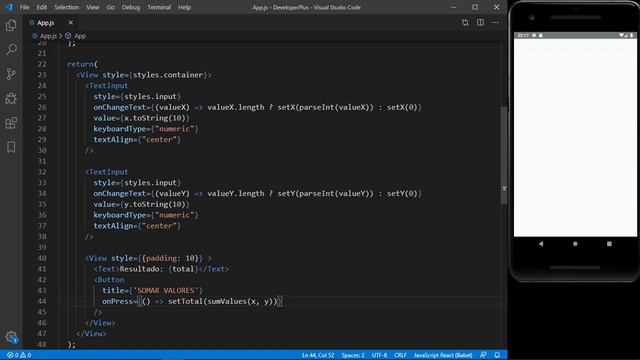Open the Terminal menu
Image resolution: width=640 pixels, height=360 pixels.
pos(159,7)
